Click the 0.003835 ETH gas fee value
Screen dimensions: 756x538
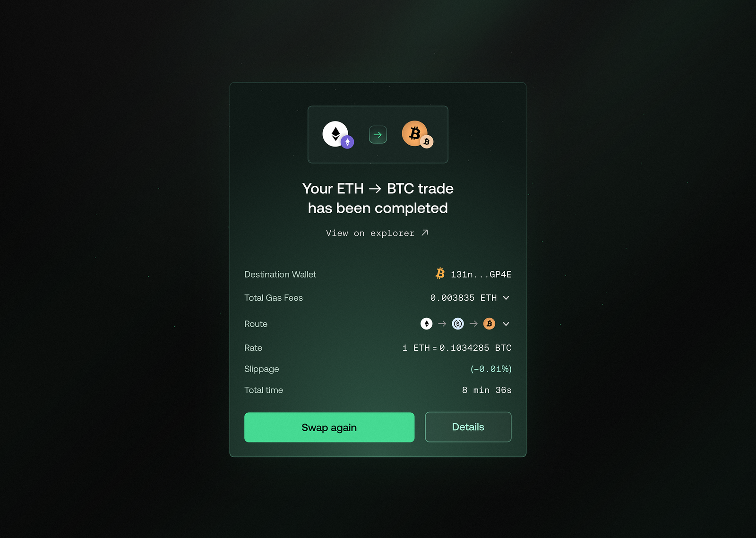pos(464,298)
